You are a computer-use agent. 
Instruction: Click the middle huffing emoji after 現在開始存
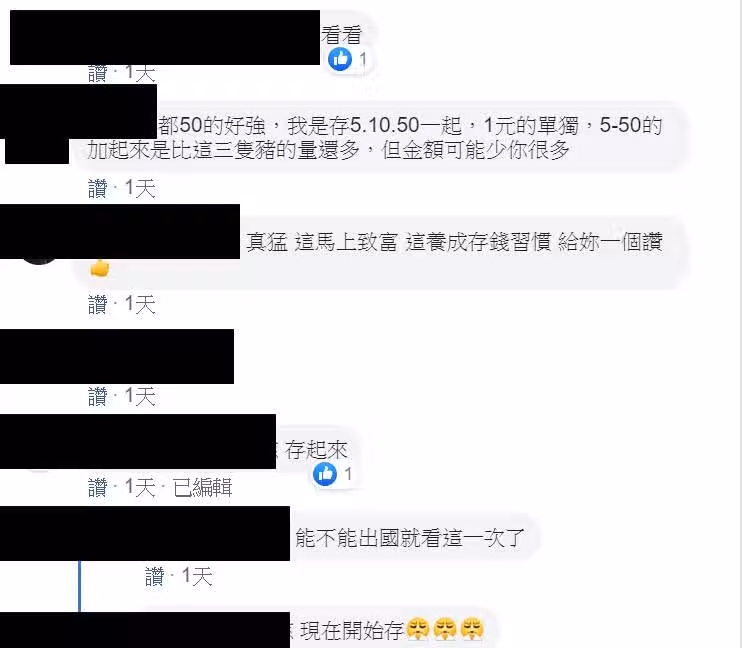coord(445,629)
